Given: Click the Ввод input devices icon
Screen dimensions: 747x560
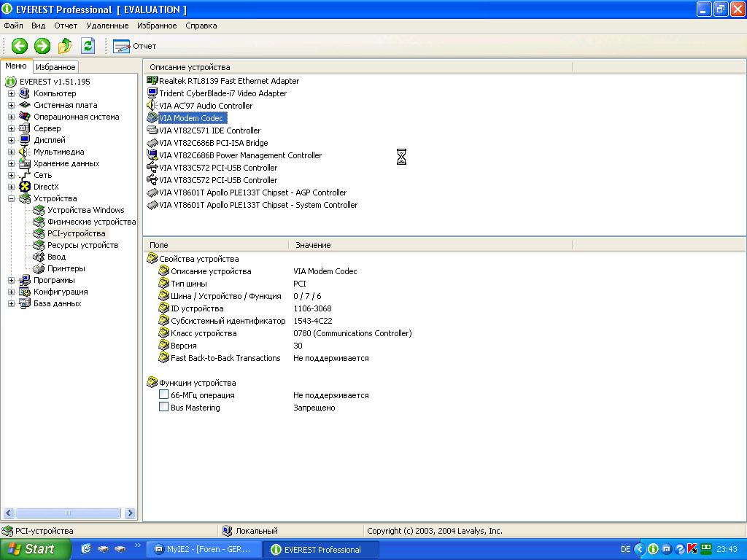Looking at the screenshot, I should tap(39, 257).
